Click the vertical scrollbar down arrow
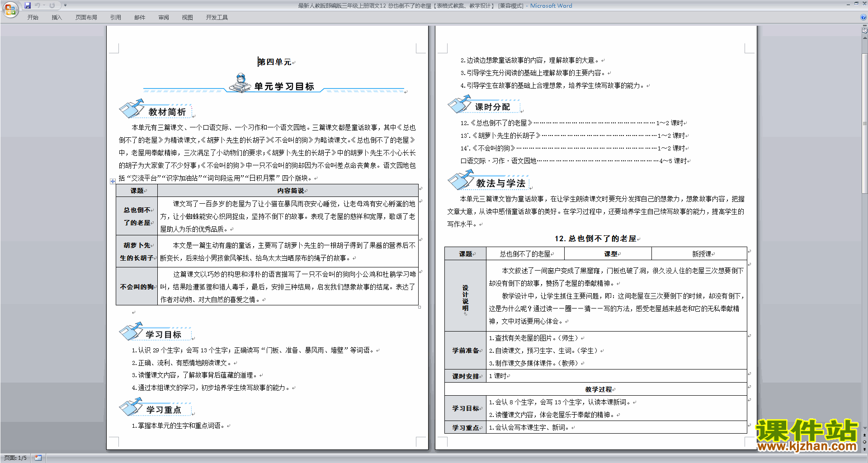Viewport: 868px width, 463px height. coord(865,428)
